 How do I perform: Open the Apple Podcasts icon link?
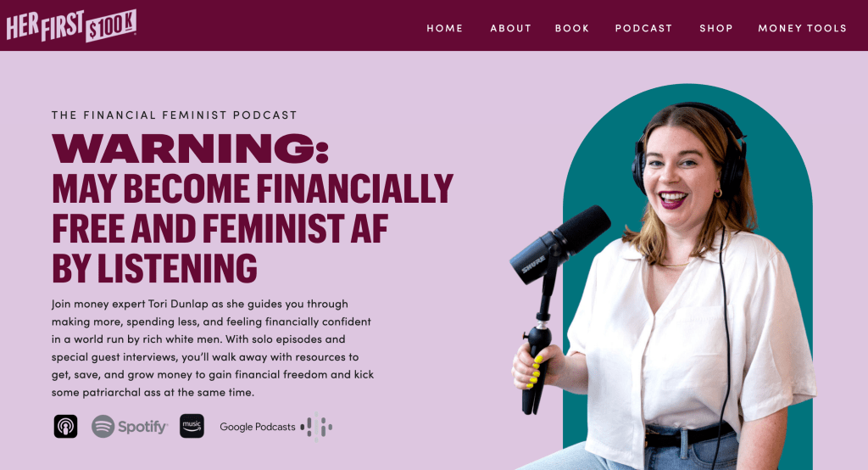65,426
